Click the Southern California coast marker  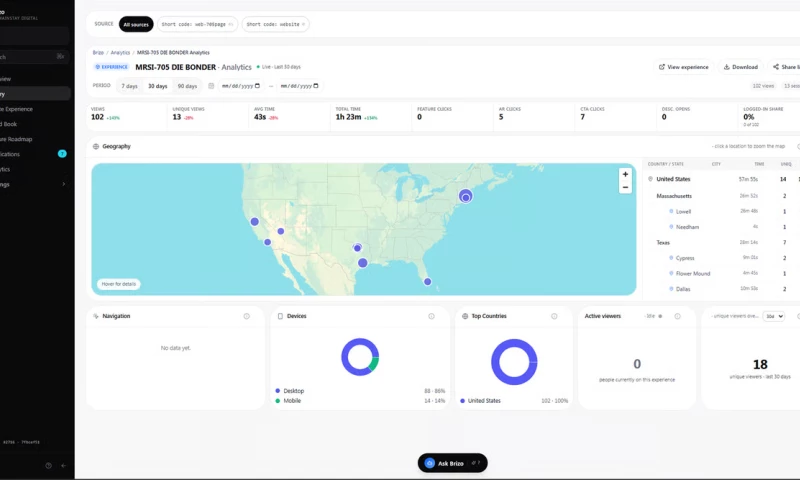267,242
